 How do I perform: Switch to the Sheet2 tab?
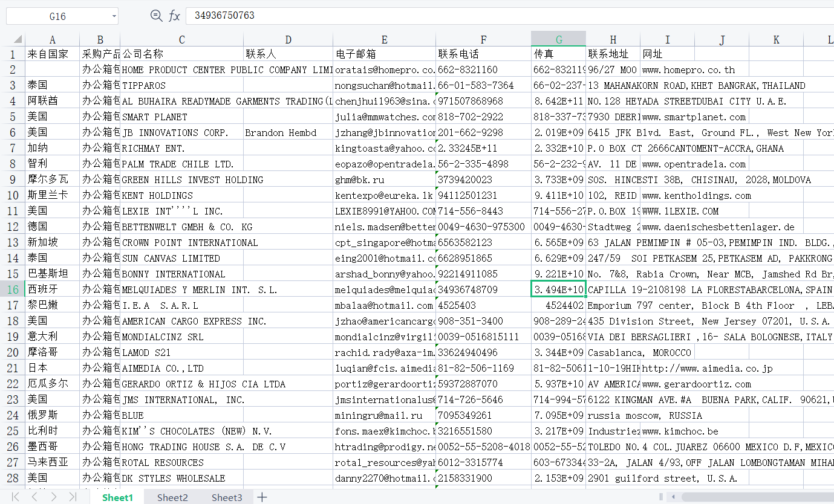(x=172, y=497)
